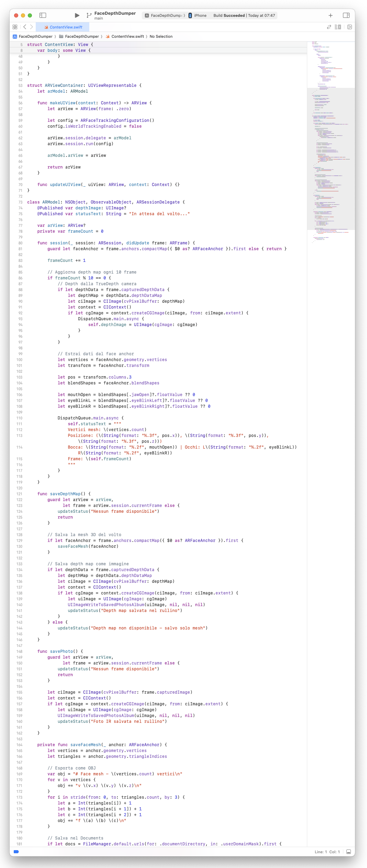Click the sticky header var body line

point(64,50)
